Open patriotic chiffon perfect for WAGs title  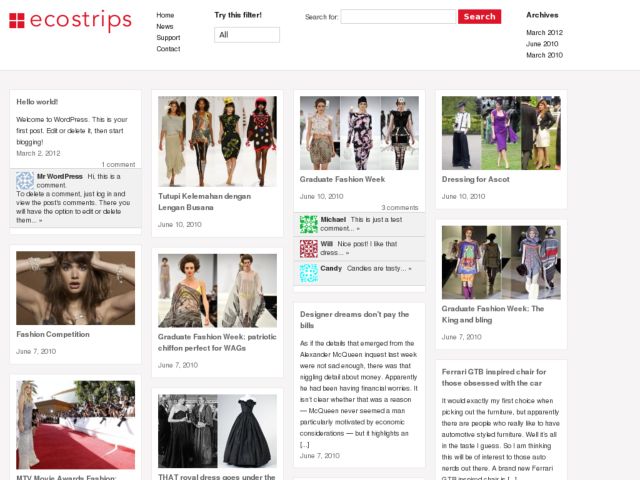(217, 342)
